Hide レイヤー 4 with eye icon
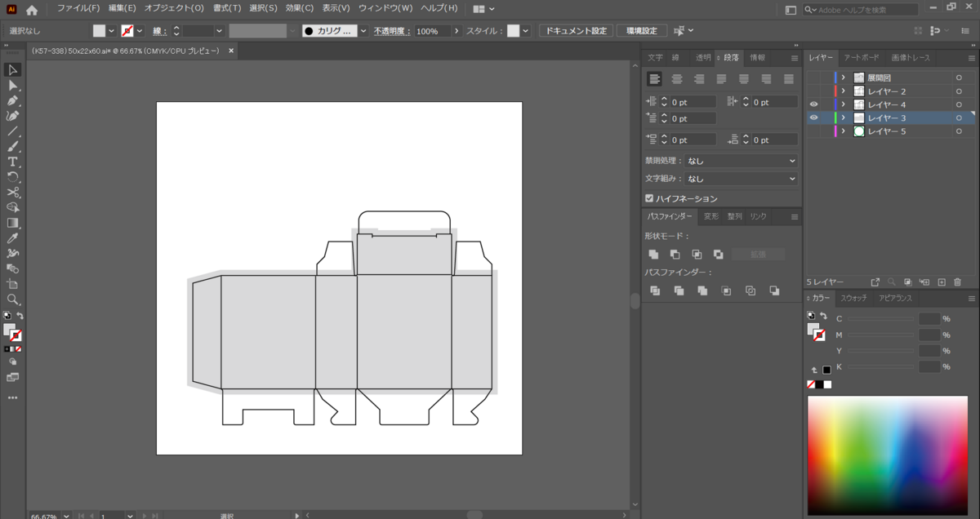980x519 pixels. pyautogui.click(x=813, y=104)
